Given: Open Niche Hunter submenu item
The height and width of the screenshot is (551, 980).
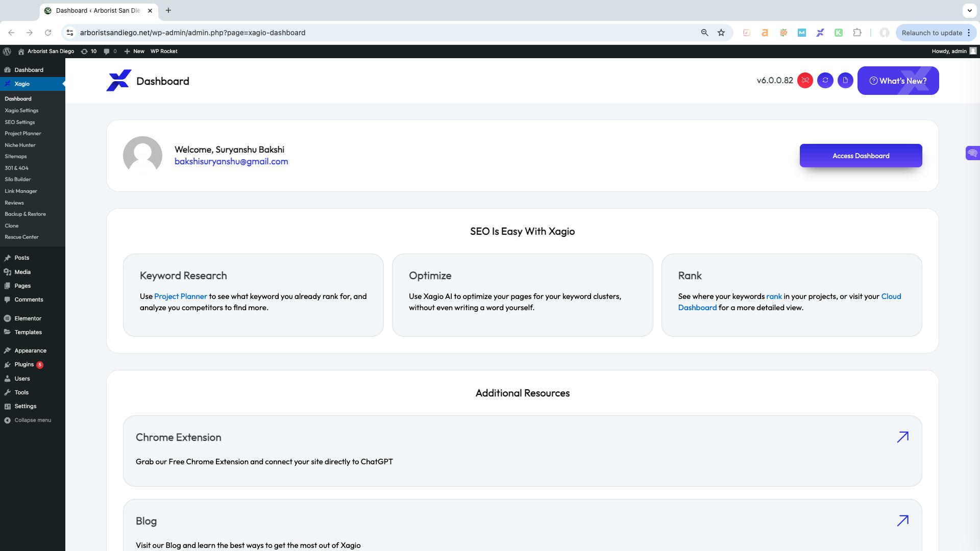Looking at the screenshot, I should tap(20, 145).
